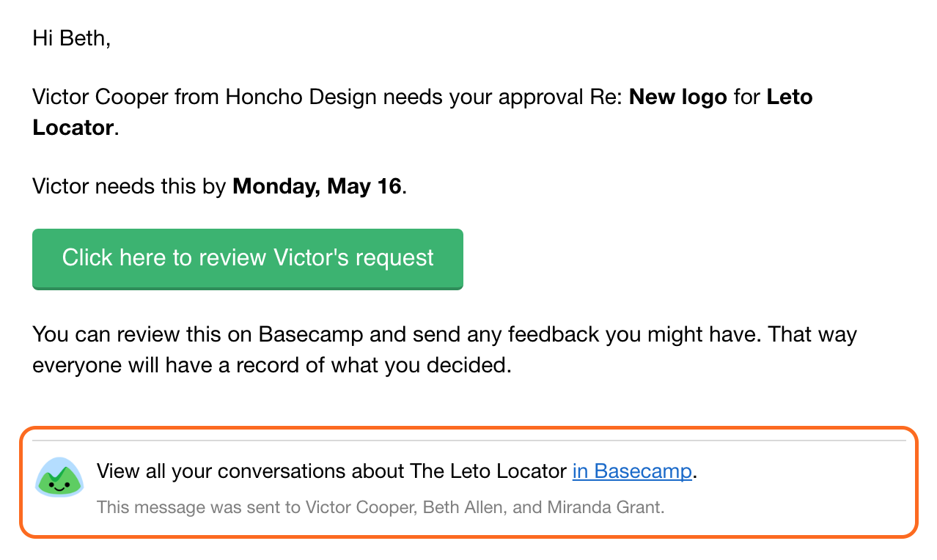This screenshot has width=937, height=560.
Task: Click the 'Victor Cooper from Honcho Design' sentence
Action: [422, 112]
